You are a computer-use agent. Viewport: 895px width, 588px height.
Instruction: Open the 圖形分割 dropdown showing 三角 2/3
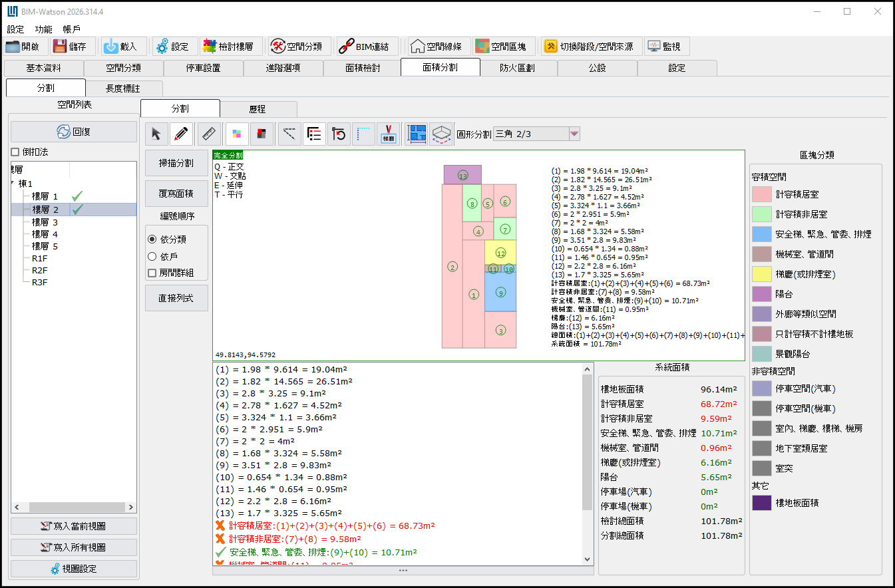[538, 134]
